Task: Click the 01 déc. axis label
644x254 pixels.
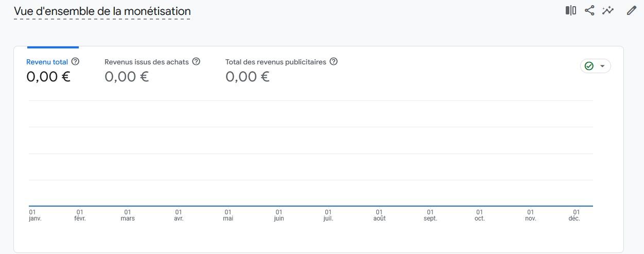Action: point(575,215)
